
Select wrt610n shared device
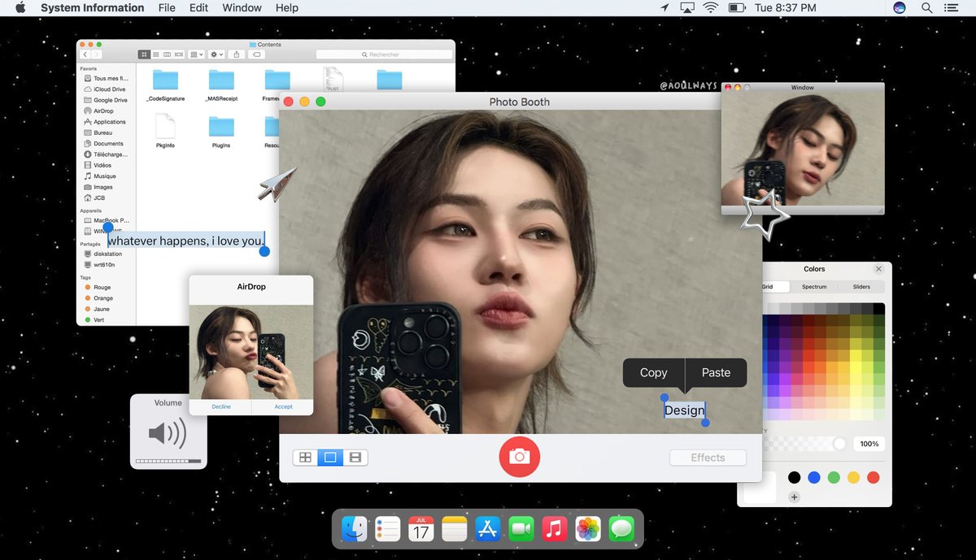tap(99, 264)
